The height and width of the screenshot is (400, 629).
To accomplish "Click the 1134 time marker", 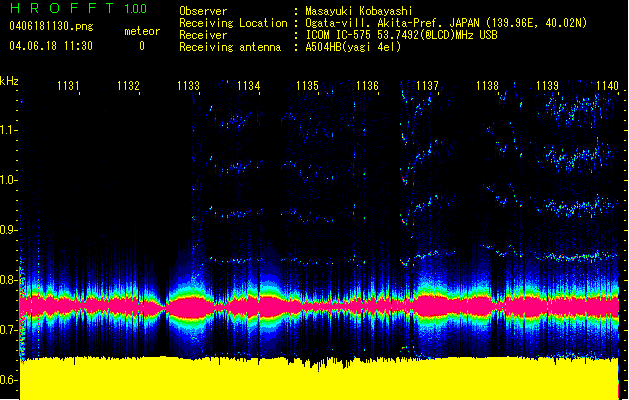I will 249,86.
